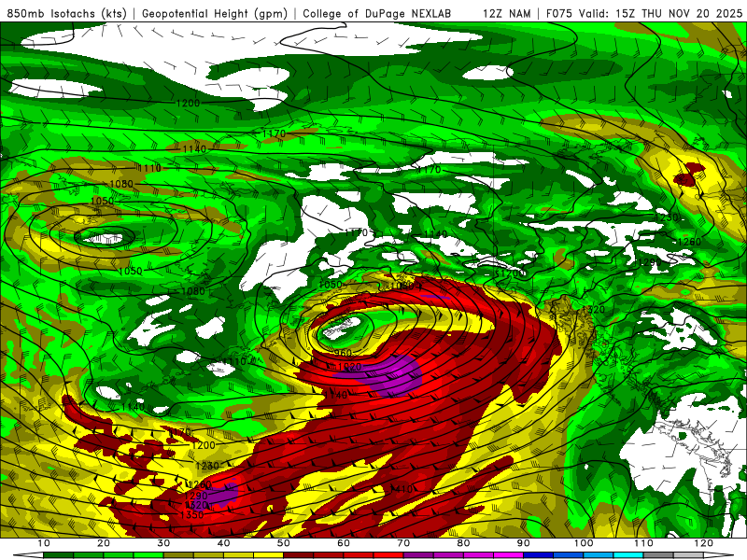This screenshot has width=747, height=560.
Task: Click the '10' label on the color scale
Action: click(43, 543)
